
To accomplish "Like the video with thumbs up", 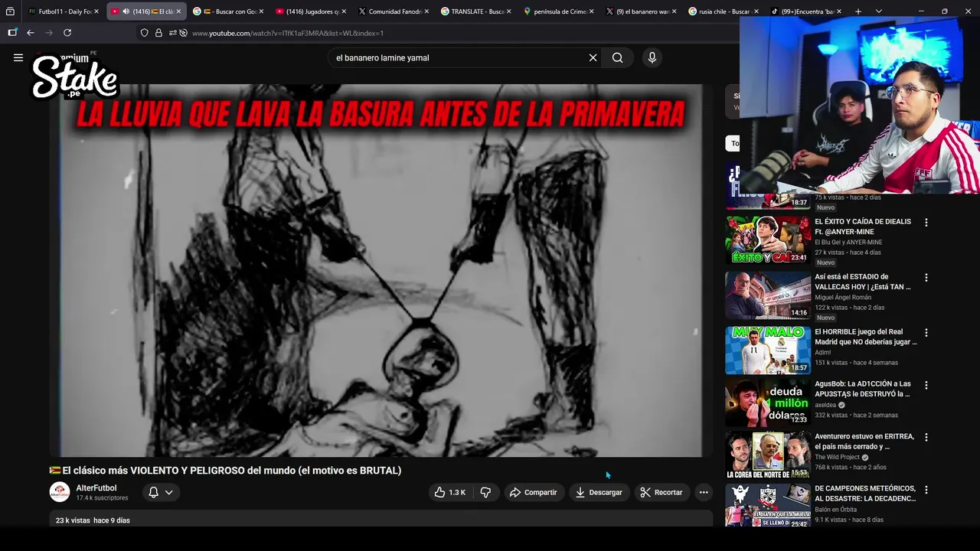I will point(449,492).
